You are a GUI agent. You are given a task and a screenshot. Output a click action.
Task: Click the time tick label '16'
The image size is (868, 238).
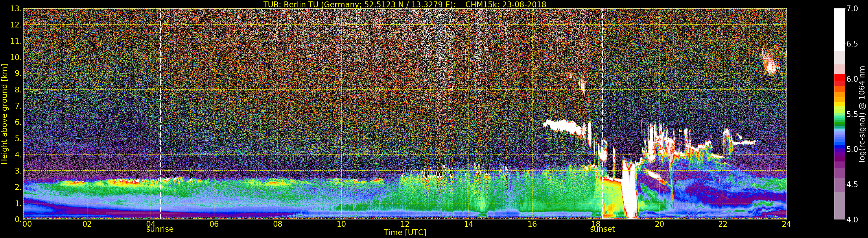click(532, 224)
